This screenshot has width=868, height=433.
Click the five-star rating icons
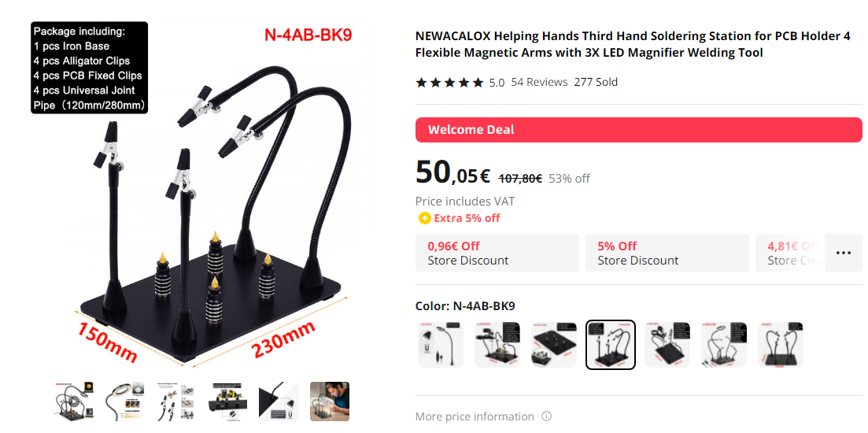click(x=449, y=83)
